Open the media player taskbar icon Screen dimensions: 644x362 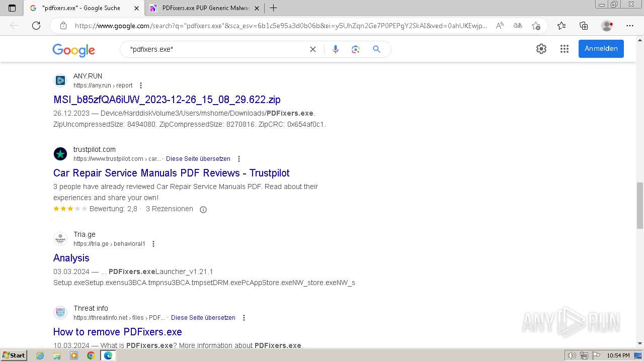point(74,355)
